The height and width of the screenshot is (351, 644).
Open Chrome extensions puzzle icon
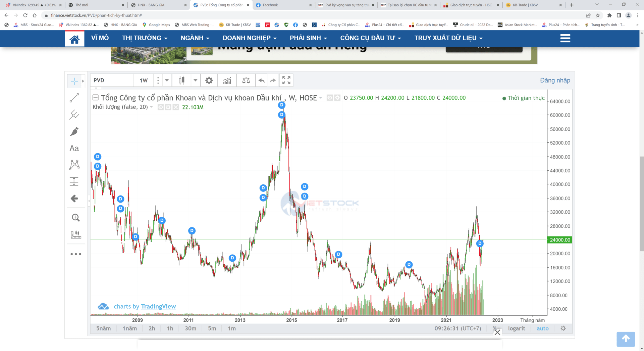(609, 15)
